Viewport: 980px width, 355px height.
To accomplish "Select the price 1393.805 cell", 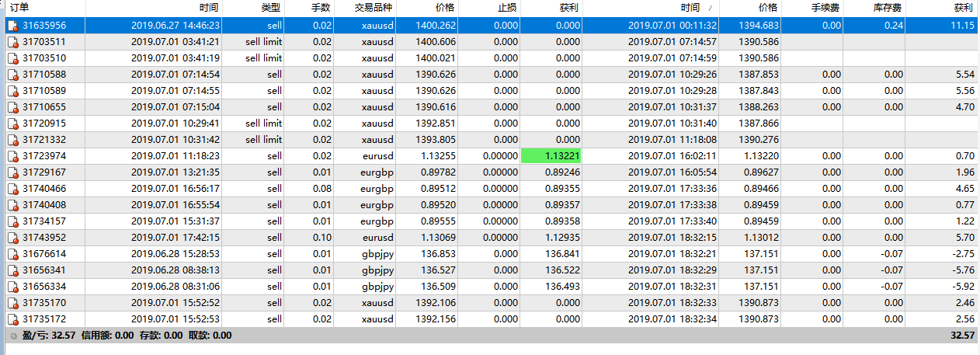I will pos(437,140).
